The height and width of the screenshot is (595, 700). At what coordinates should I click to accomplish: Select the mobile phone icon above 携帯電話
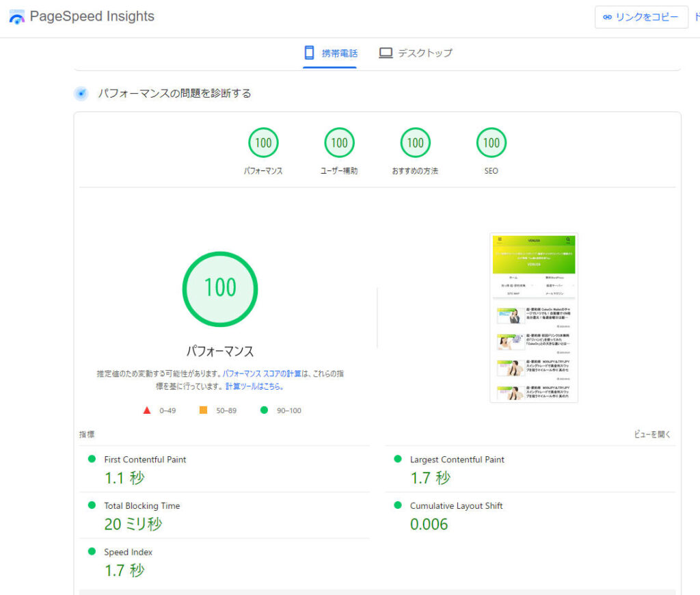click(309, 51)
